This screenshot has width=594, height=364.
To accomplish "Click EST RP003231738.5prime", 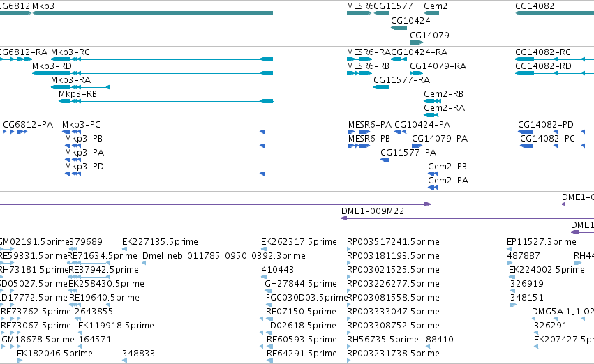I will (349, 361).
